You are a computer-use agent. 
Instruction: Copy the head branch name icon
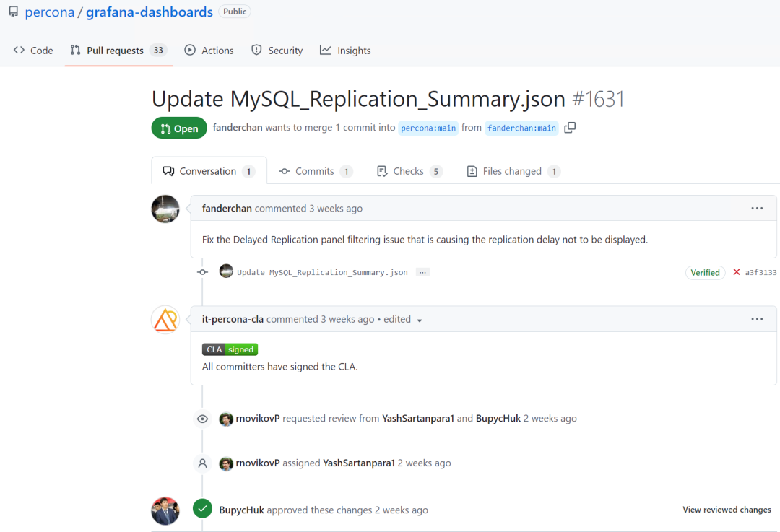(570, 128)
